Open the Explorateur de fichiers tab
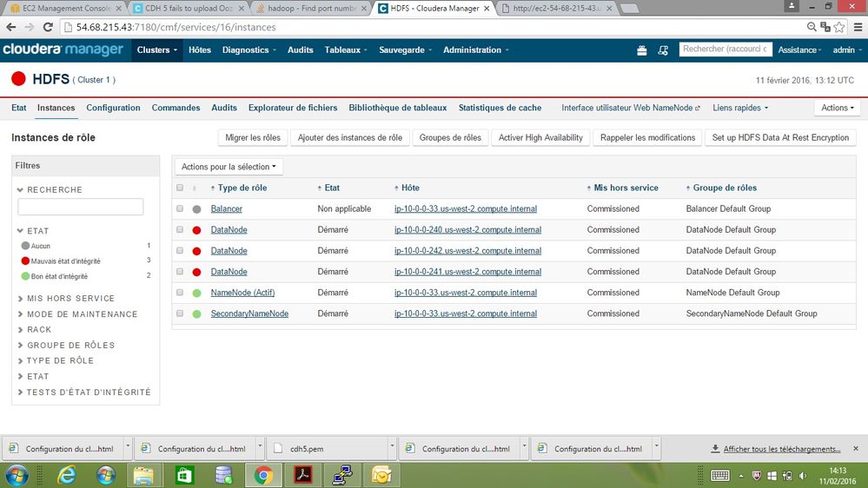The image size is (868, 488). [x=292, y=108]
